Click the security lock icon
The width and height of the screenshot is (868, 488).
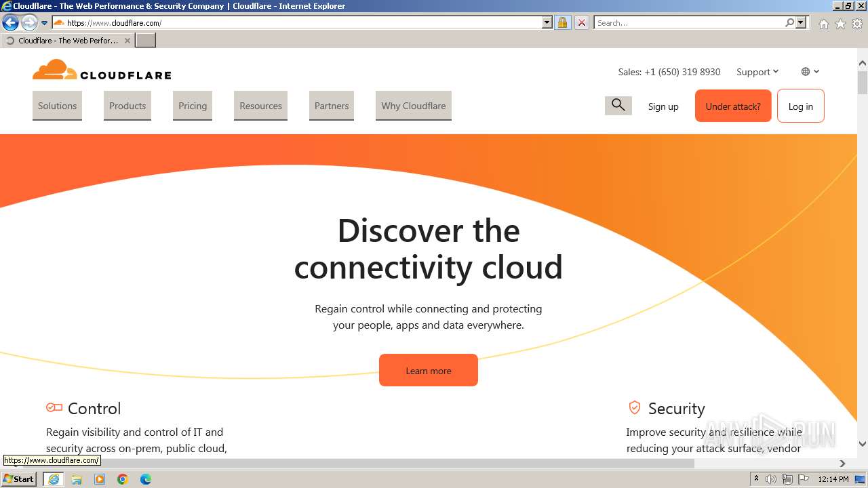click(562, 22)
